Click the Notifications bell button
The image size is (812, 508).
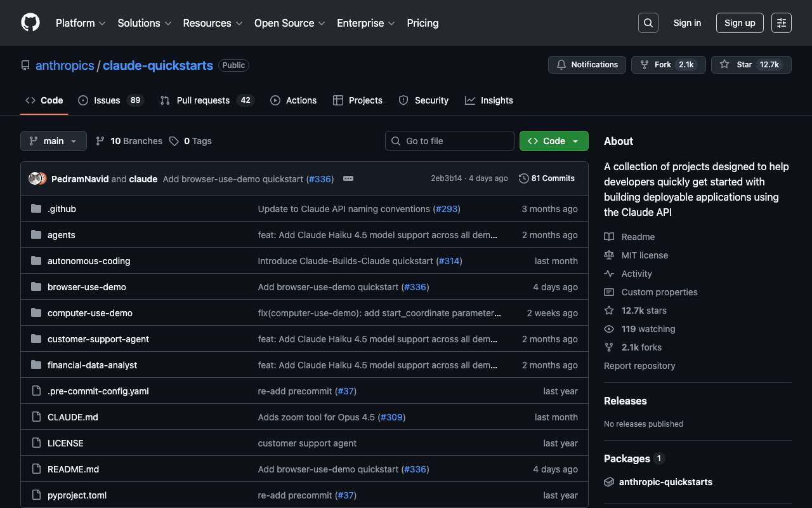[587, 65]
